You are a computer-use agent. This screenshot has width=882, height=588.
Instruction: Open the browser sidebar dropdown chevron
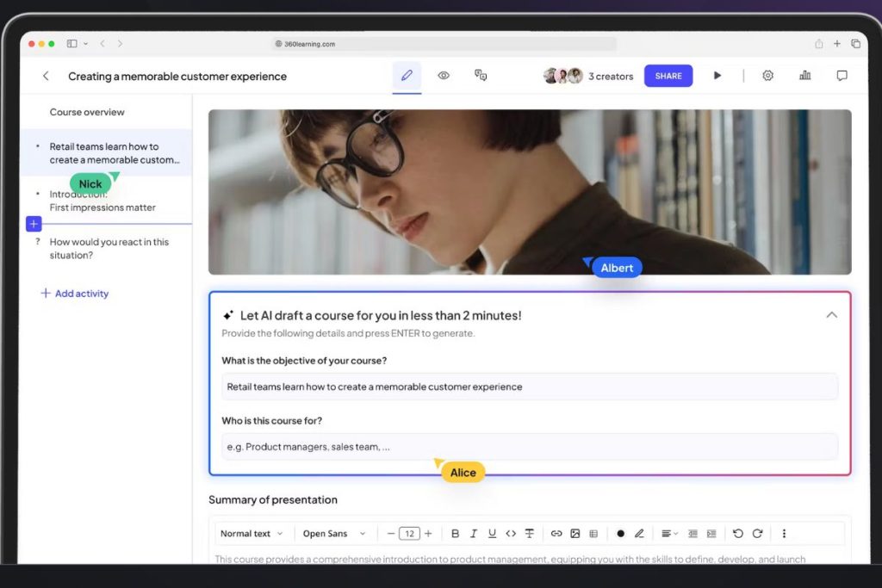point(85,43)
